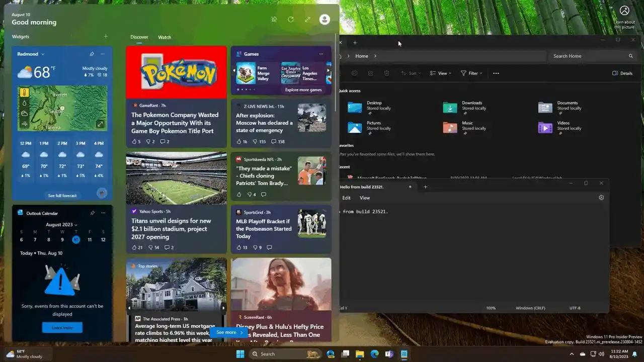Open weather widget more options
This screenshot has height=362, width=644.
click(x=103, y=54)
